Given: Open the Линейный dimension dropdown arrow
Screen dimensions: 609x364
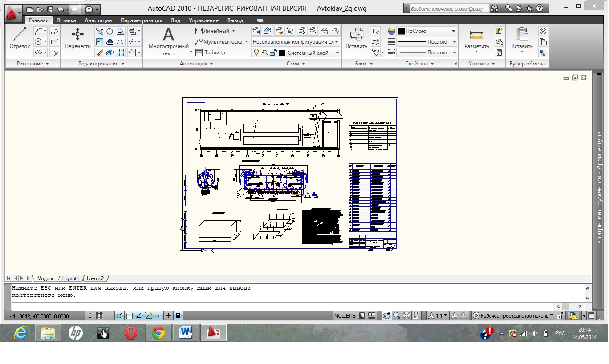Looking at the screenshot, I should tap(233, 31).
